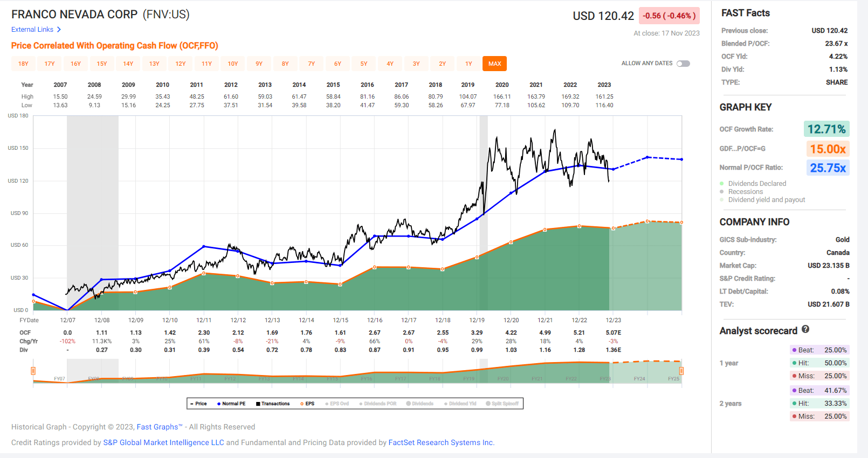Enable the EPS Ovd legend item
This screenshot has height=458, width=868.
(x=337, y=404)
